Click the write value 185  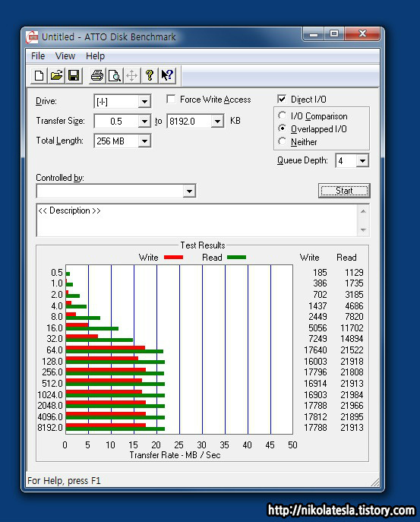click(x=320, y=273)
